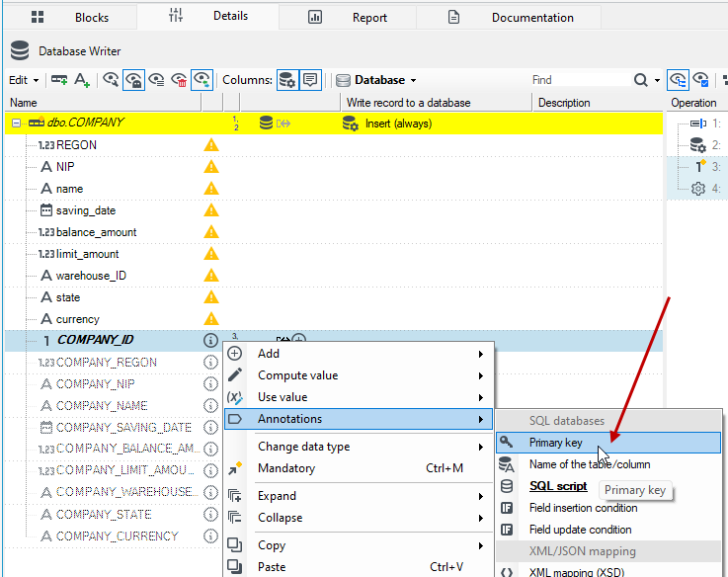The height and width of the screenshot is (577, 728).
Task: Open the Edit dropdown menu
Action: (x=24, y=80)
